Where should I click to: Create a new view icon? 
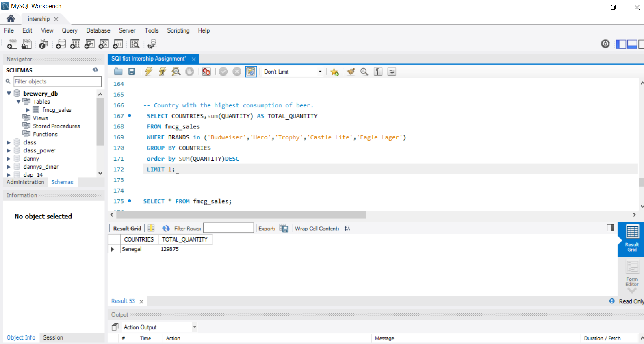click(90, 44)
